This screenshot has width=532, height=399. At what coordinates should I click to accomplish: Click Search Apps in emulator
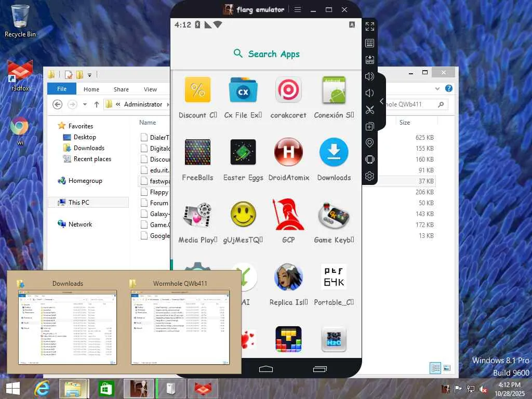pos(267,54)
